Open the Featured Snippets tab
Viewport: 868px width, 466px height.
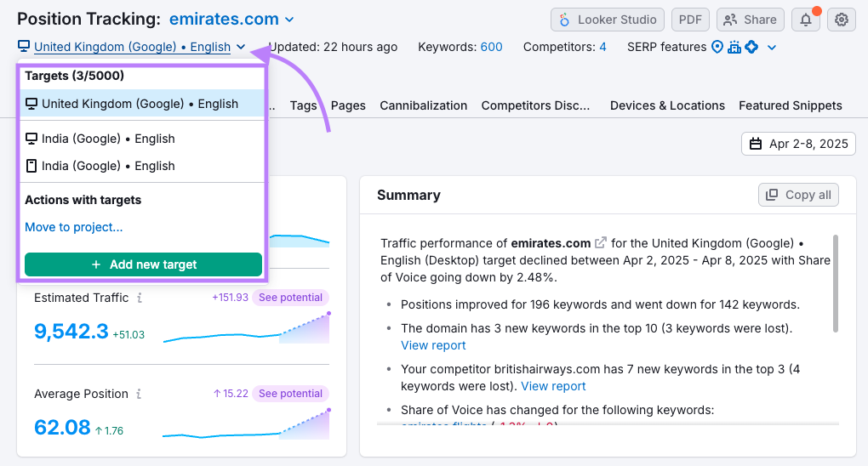[x=790, y=105]
